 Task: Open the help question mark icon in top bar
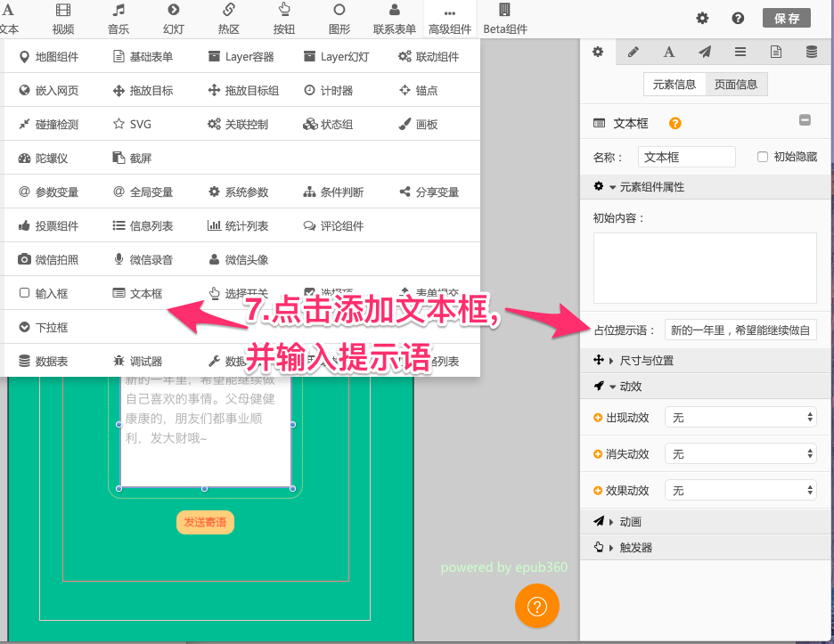pos(738,18)
